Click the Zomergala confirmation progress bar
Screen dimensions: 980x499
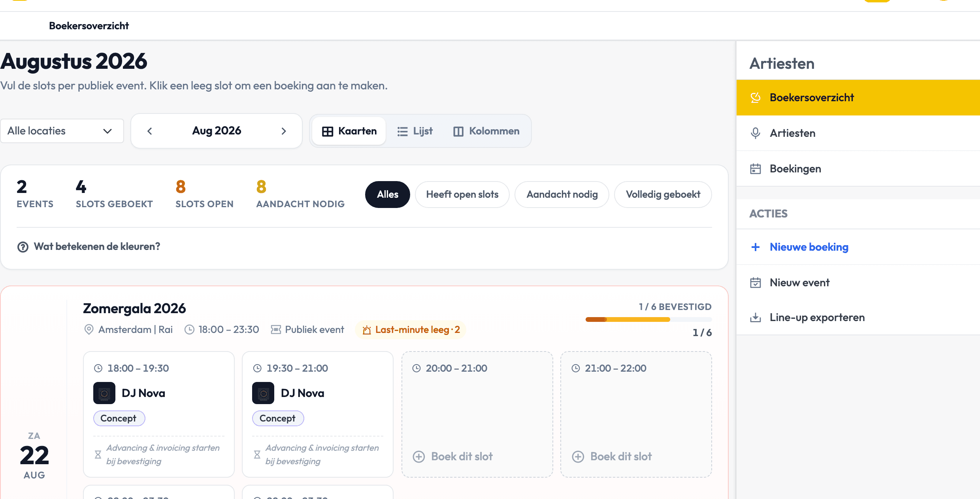point(648,319)
